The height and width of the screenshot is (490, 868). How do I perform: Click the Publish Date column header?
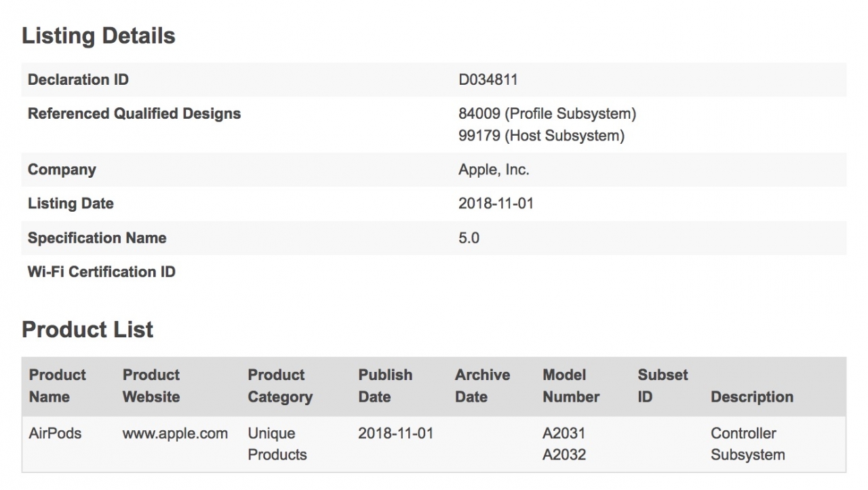point(385,385)
